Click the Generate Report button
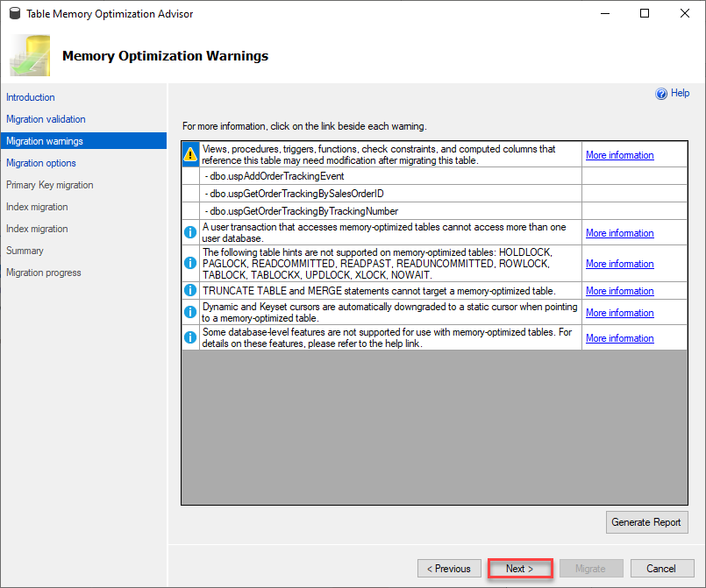The width and height of the screenshot is (706, 588). [x=646, y=522]
